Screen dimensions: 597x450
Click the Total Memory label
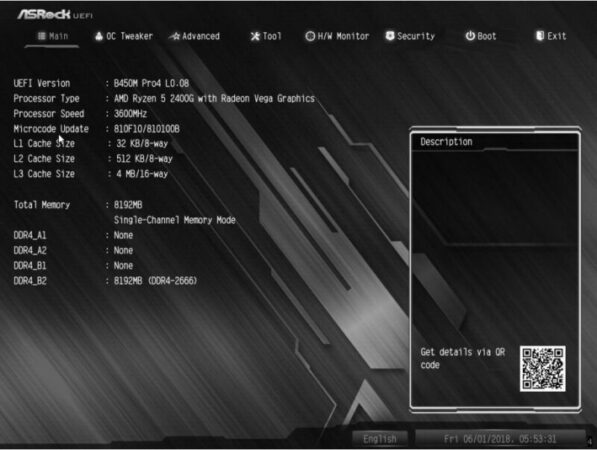click(x=42, y=205)
